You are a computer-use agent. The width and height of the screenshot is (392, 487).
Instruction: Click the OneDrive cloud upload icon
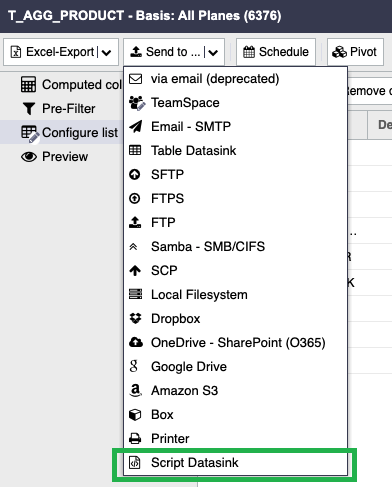pyautogui.click(x=136, y=342)
